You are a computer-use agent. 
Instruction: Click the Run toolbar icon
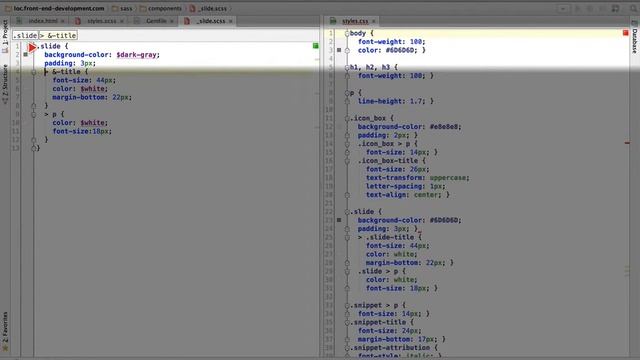pos(578,9)
